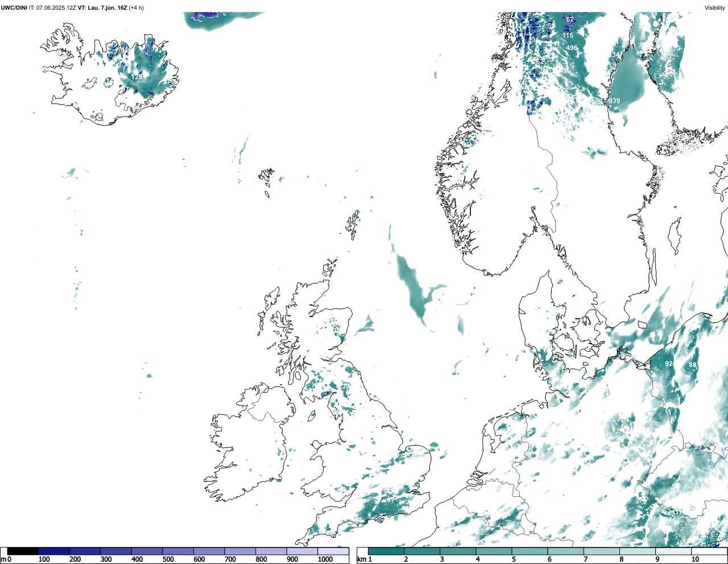Image resolution: width=728 pixels, height=564 pixels.
Task: Pick the 8–9 km legend color segment
Action: pos(637,551)
